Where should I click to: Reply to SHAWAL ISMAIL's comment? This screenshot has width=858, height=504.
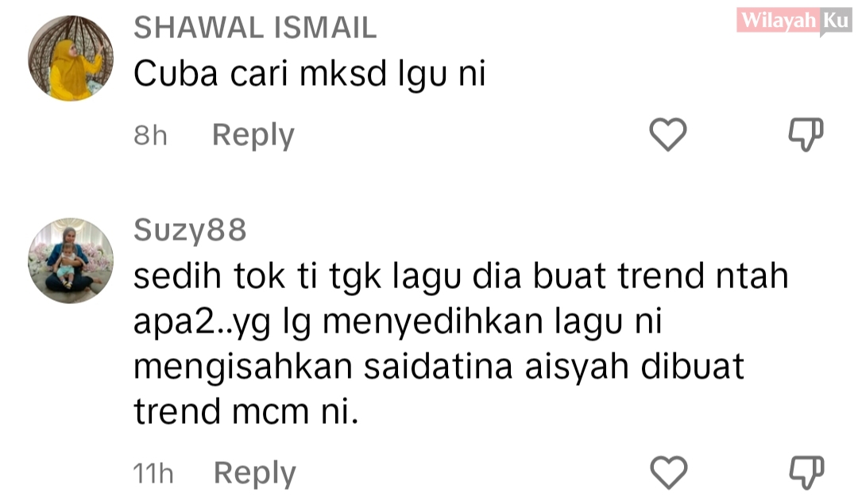coord(253,136)
